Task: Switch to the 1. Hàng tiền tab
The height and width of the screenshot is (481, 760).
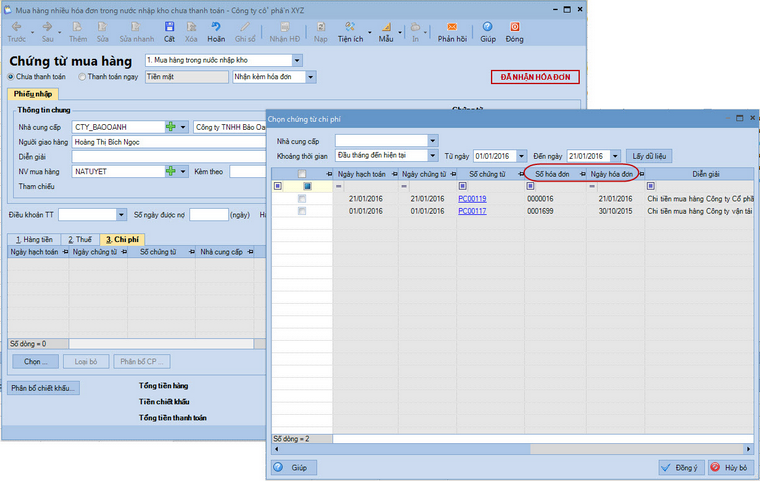Action: [34, 240]
